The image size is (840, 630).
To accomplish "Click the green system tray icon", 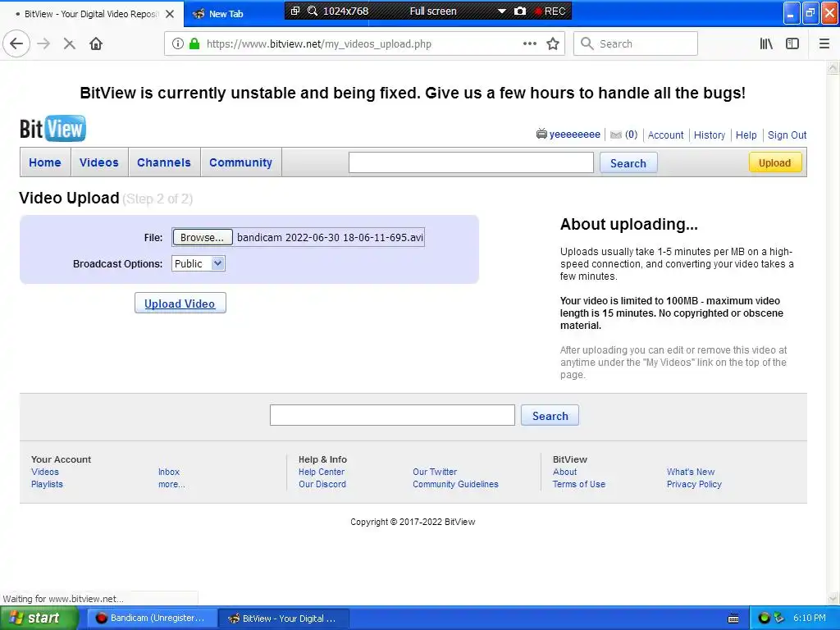I will click(x=765, y=619).
